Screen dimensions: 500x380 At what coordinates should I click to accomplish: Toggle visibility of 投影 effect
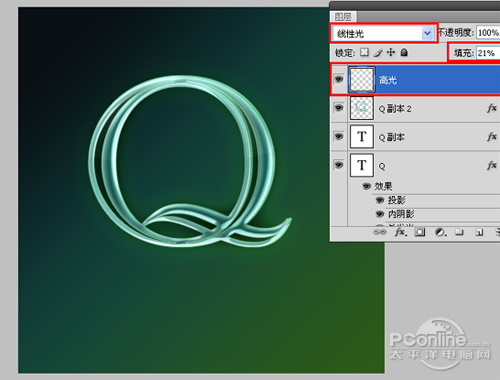380,200
